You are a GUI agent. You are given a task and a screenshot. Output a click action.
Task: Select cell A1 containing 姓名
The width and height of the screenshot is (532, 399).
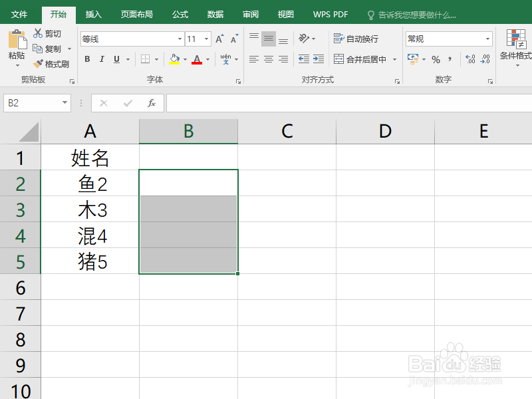tap(90, 157)
